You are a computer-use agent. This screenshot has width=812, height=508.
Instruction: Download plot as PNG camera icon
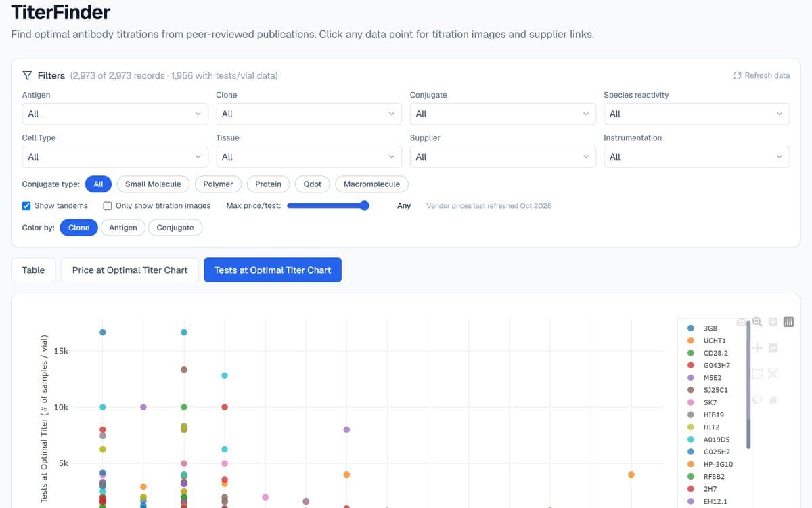(742, 322)
